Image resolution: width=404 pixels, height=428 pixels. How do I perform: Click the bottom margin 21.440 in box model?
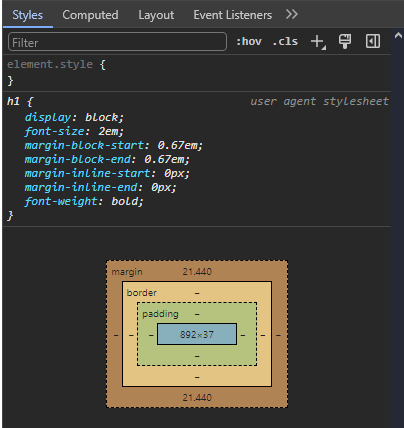197,398
